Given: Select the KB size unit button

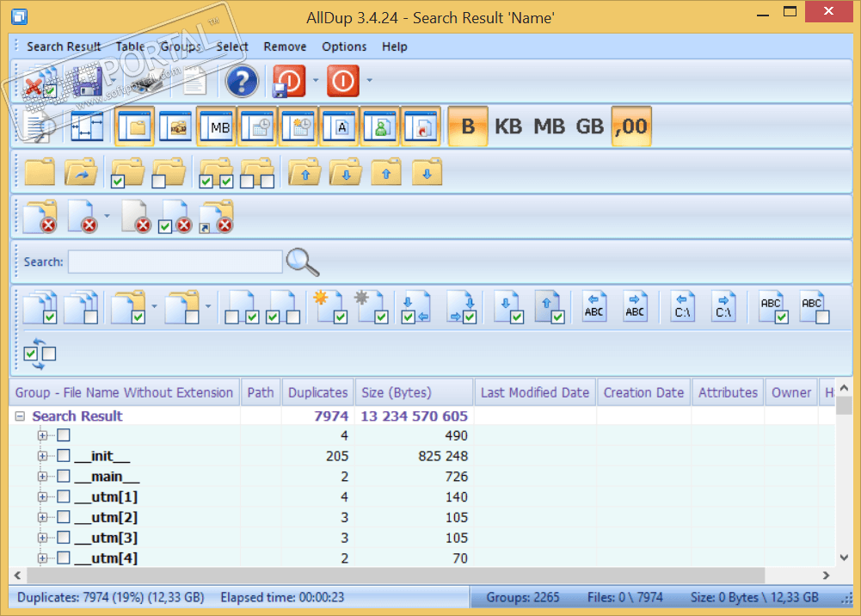Looking at the screenshot, I should tap(508, 126).
